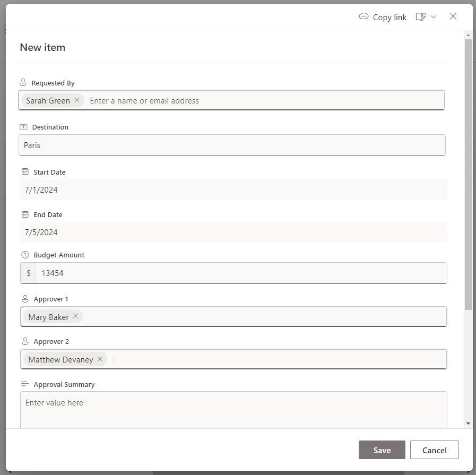Focus the Approval Summary text area

(x=233, y=410)
